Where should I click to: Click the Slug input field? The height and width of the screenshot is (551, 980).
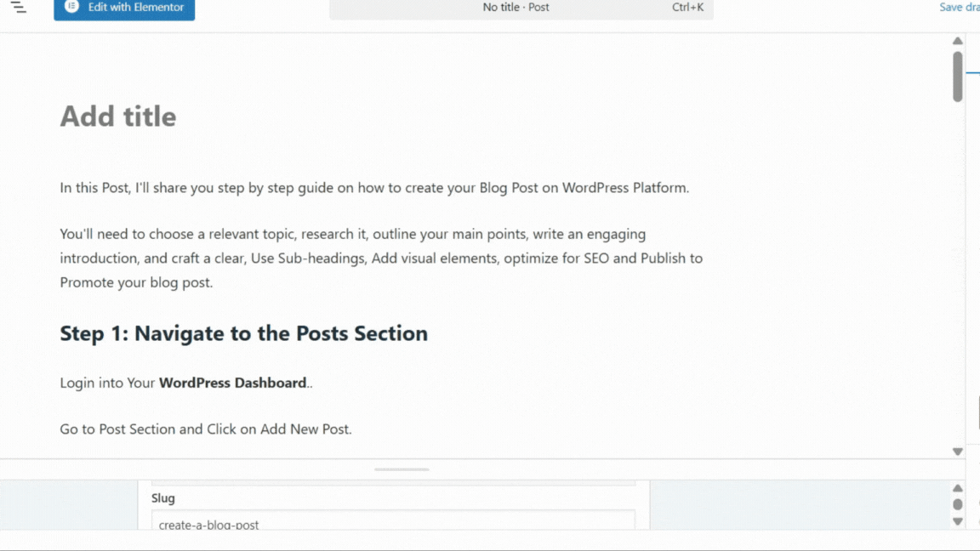point(393,521)
